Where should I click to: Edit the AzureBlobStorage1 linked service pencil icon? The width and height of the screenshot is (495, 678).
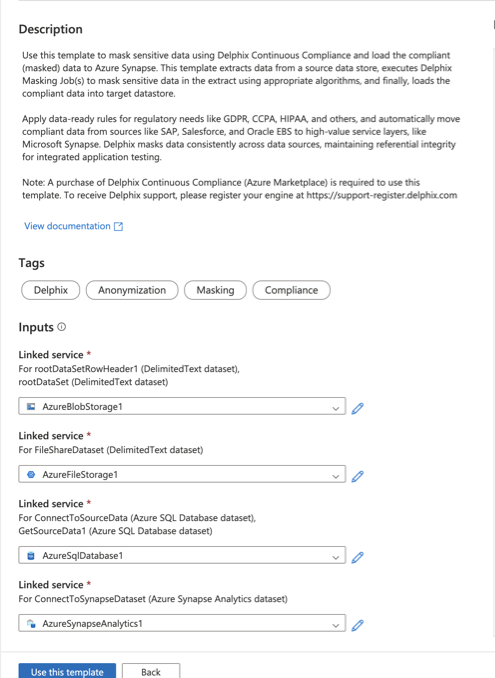click(x=358, y=408)
